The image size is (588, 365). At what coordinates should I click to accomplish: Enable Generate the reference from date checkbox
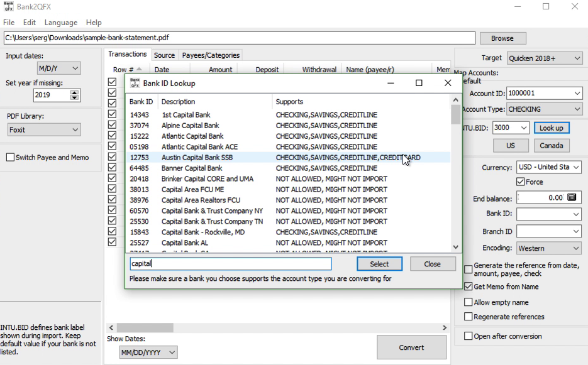tap(469, 269)
